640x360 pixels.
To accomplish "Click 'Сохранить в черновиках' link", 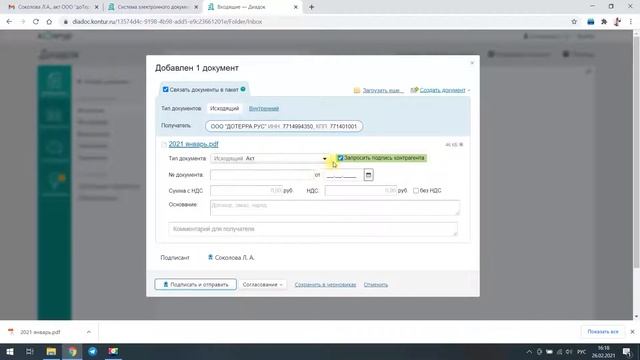I will coord(325,284).
